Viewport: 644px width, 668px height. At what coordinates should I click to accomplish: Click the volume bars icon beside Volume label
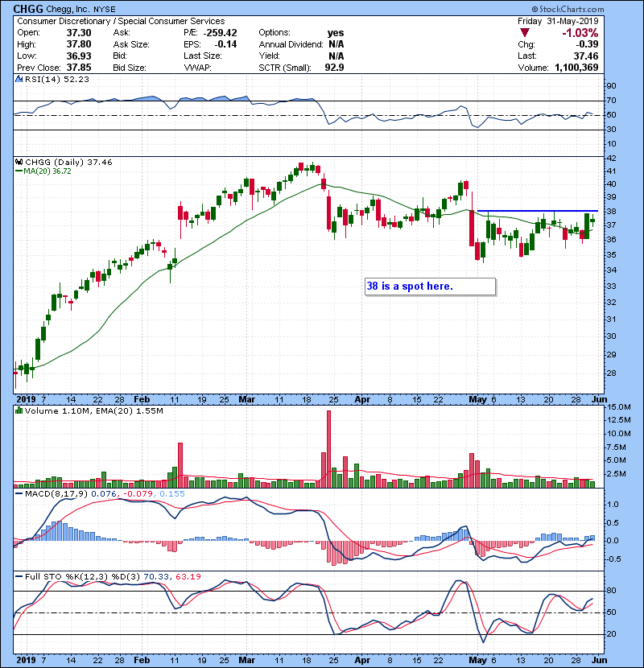(x=19, y=411)
